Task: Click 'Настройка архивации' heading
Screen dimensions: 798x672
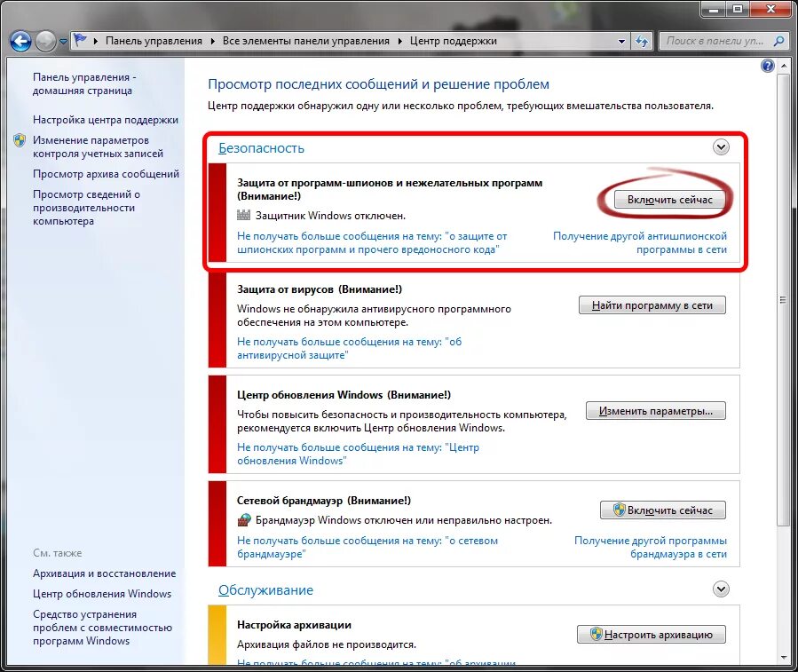Action: 294,625
